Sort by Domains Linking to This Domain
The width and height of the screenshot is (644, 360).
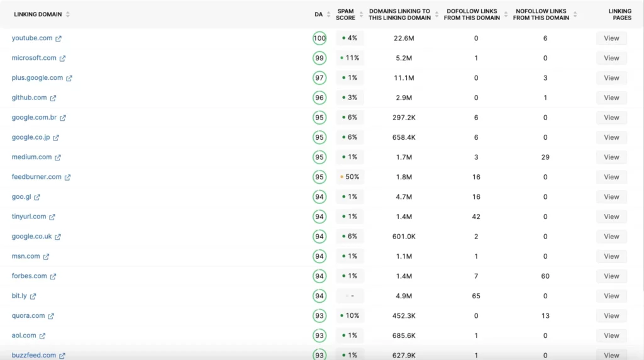[x=436, y=14]
